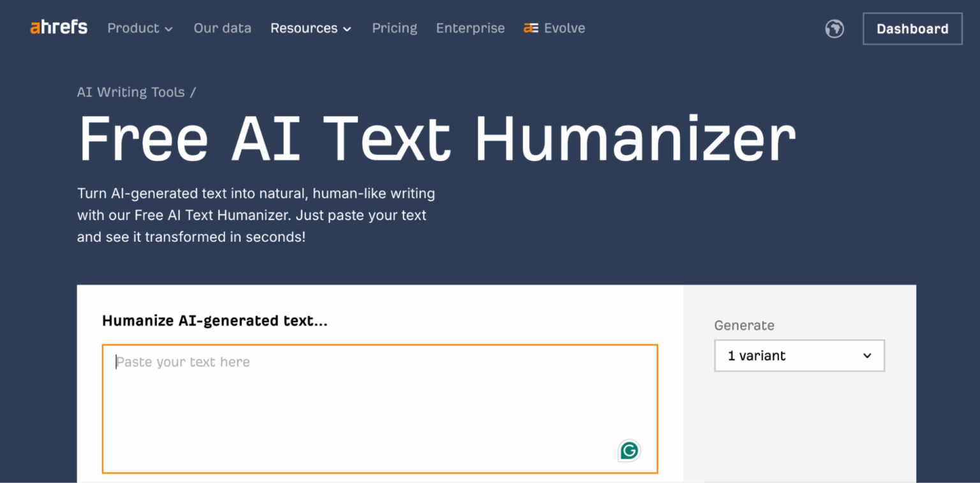
Task: Open the Enterprise page
Action: (x=470, y=28)
